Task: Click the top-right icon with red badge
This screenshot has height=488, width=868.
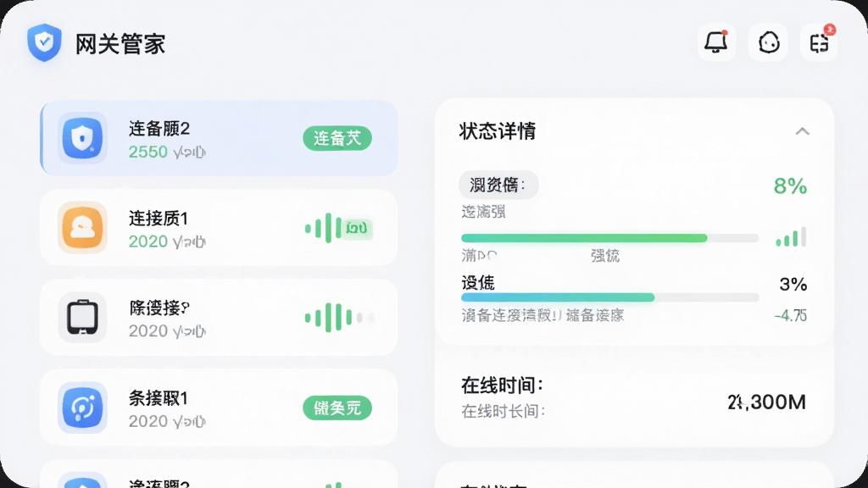Action: 820,42
